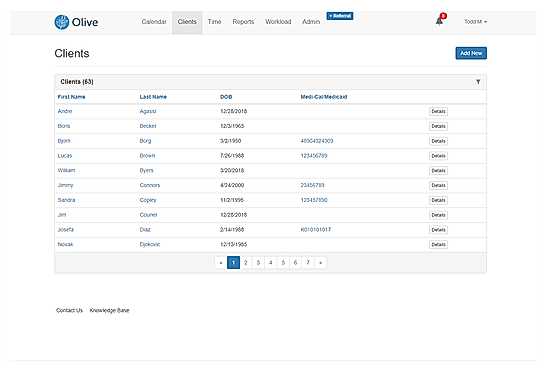Image resolution: width=546 pixels, height=368 pixels.
Task: Open the Workload tab
Action: [278, 22]
